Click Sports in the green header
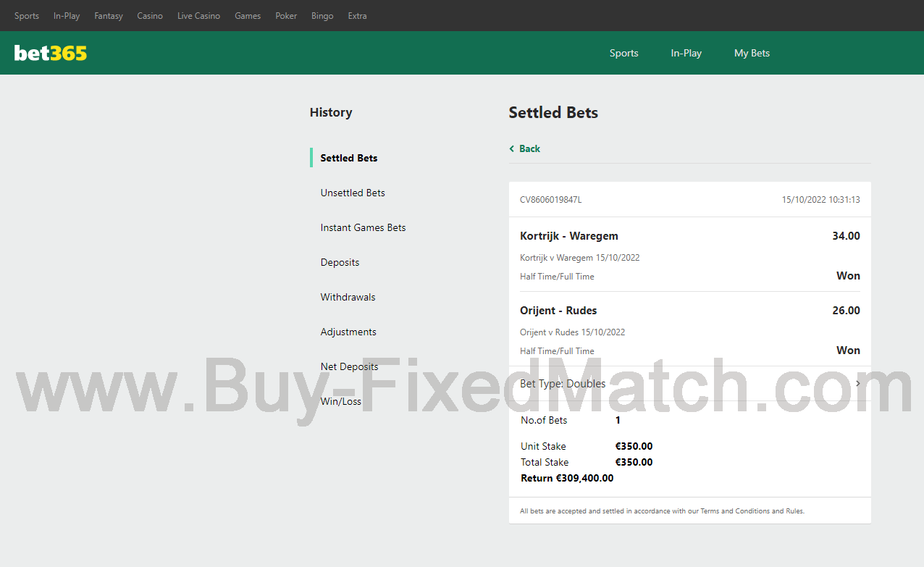Image resolution: width=924 pixels, height=567 pixels. coord(623,53)
